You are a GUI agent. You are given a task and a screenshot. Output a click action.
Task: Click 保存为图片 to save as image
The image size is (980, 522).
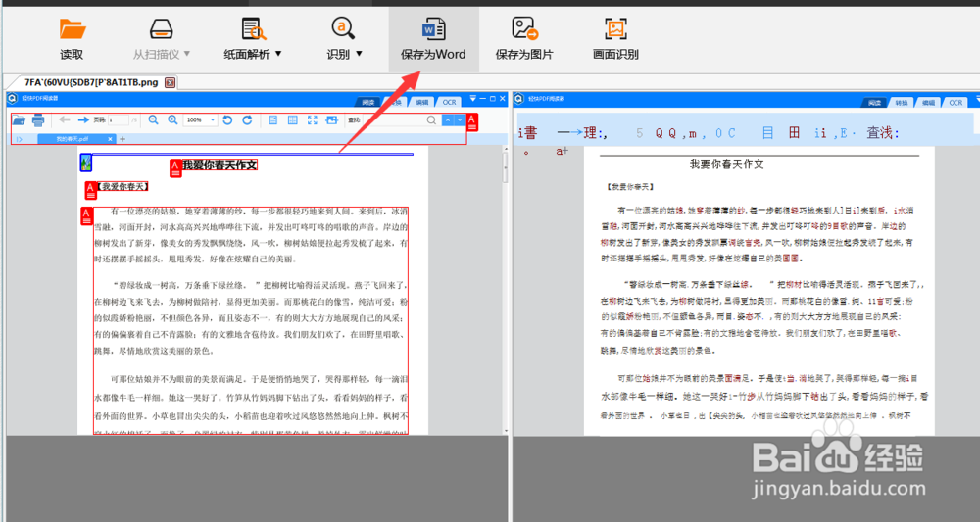(523, 39)
